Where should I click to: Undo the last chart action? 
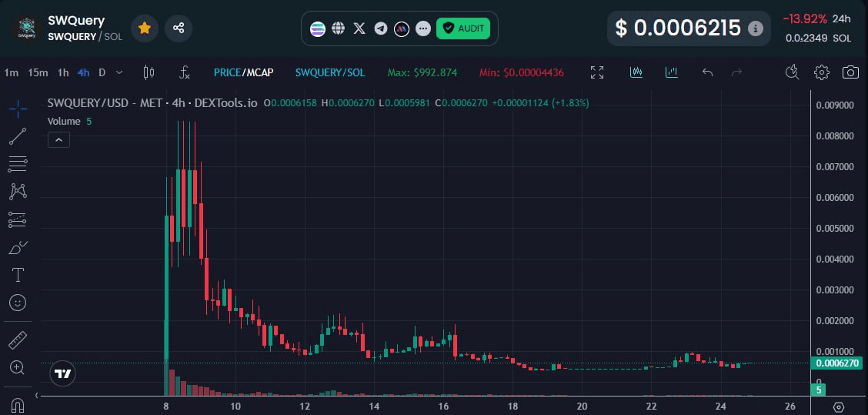[x=707, y=72]
